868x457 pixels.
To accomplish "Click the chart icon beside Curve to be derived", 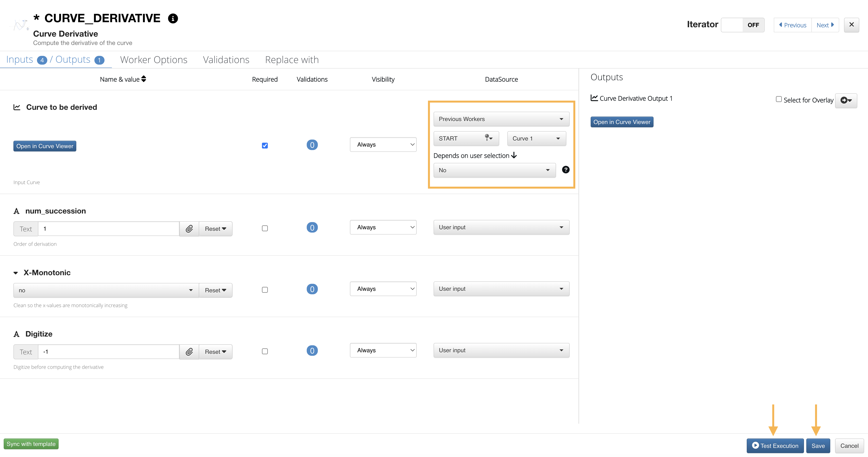I will (17, 107).
